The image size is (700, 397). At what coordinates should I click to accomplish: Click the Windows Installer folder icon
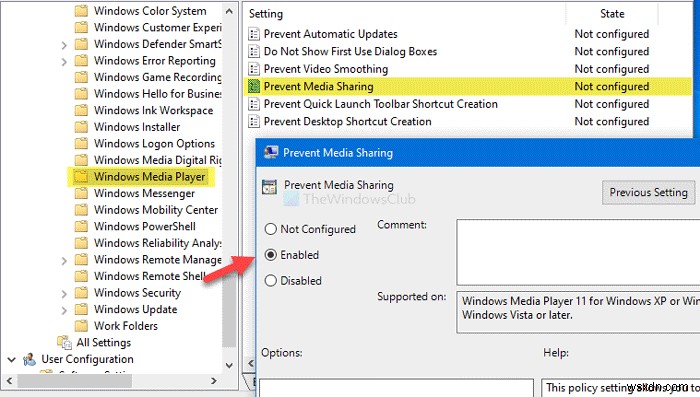tap(81, 127)
